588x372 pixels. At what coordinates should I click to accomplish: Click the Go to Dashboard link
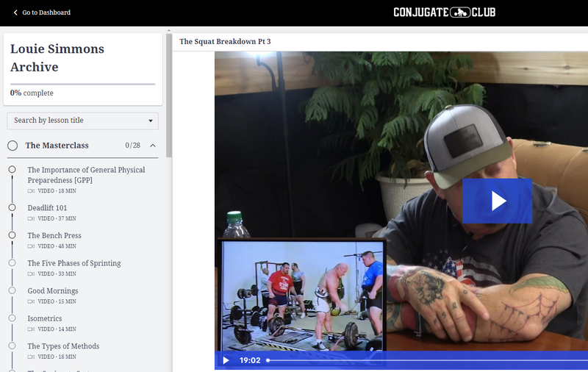pos(46,12)
